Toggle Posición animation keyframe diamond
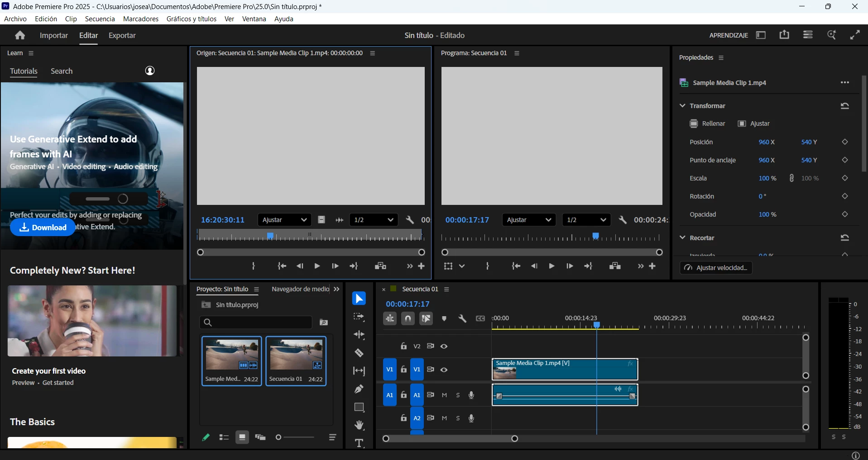 click(845, 142)
